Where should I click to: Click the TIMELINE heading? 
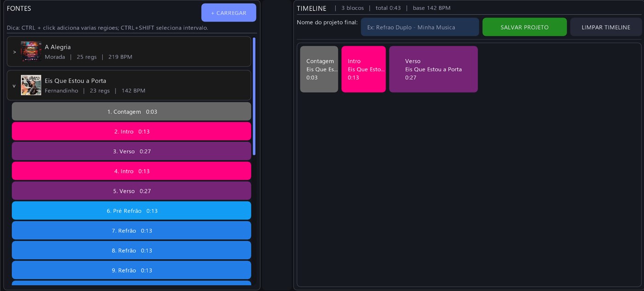(x=311, y=8)
